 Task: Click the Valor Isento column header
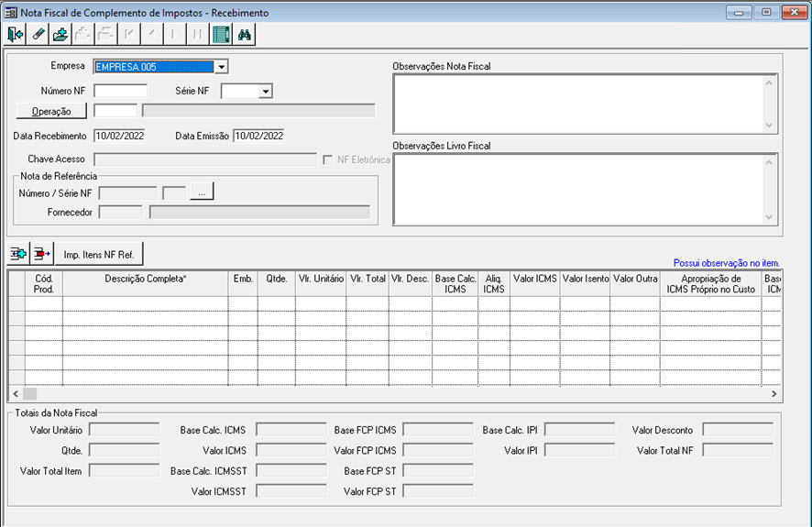click(586, 284)
